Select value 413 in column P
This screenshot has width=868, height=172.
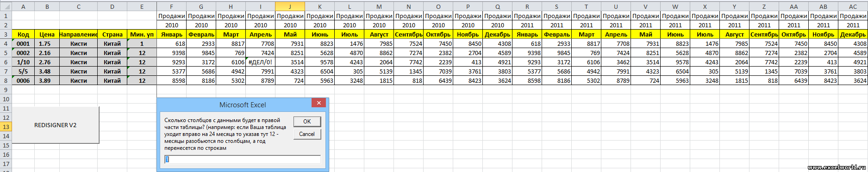(x=468, y=62)
